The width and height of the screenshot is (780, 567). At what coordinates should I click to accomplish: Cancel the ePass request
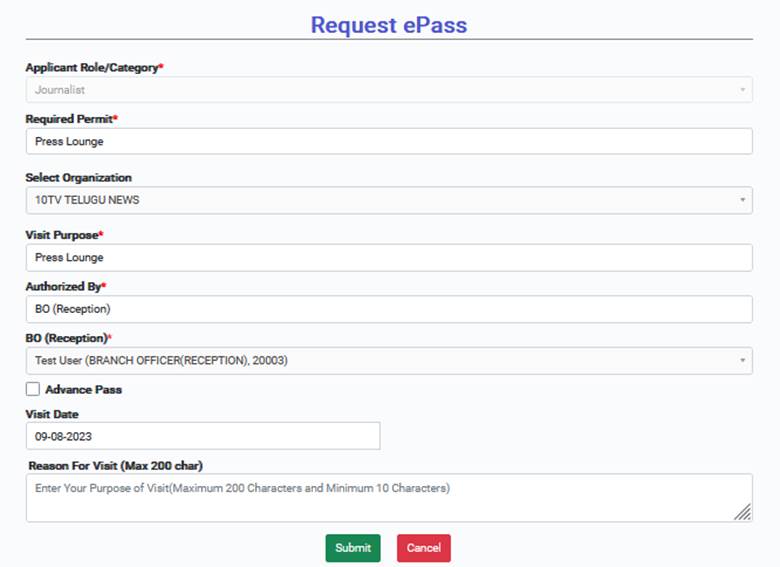424,548
